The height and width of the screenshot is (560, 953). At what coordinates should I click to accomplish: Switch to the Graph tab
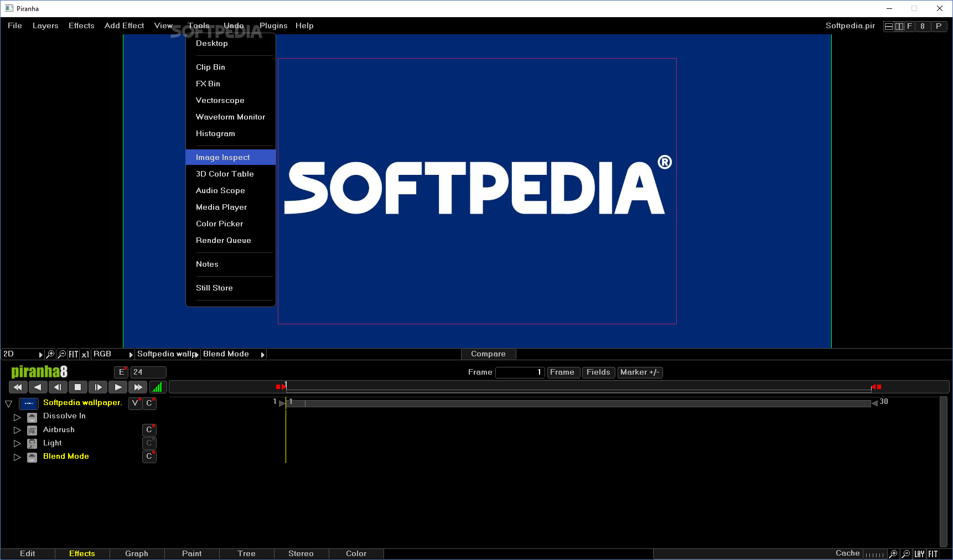[137, 554]
